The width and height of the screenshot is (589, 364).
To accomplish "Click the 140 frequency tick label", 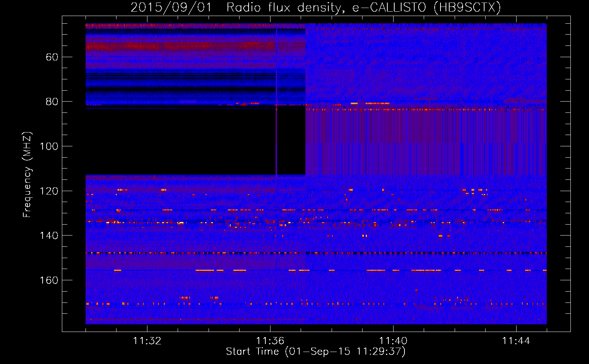I will click(49, 236).
